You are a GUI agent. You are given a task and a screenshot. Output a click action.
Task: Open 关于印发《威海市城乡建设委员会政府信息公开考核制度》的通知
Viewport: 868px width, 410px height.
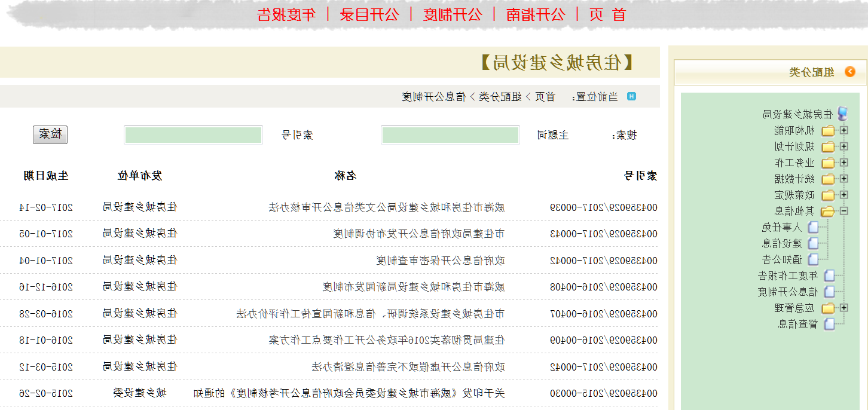[x=349, y=393]
